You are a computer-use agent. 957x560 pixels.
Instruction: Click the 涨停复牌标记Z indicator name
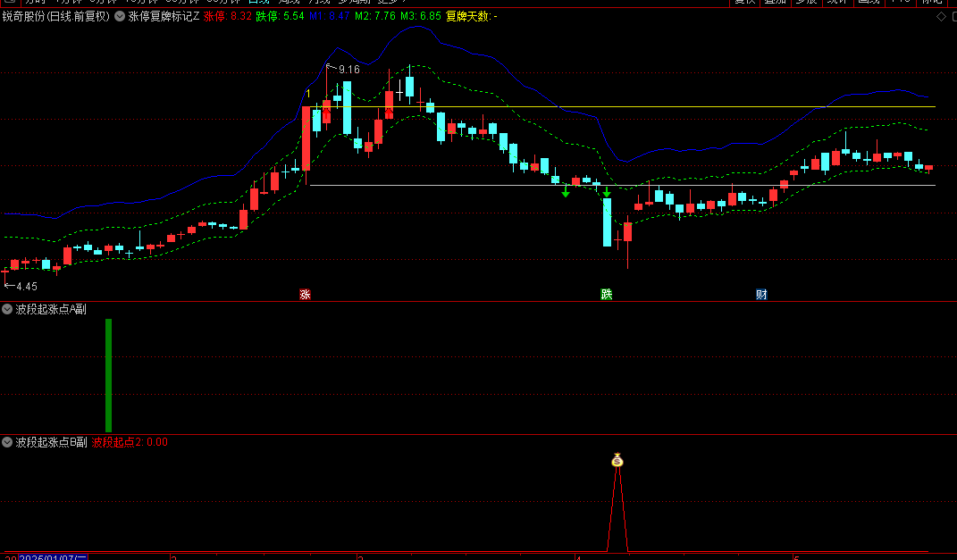(164, 16)
